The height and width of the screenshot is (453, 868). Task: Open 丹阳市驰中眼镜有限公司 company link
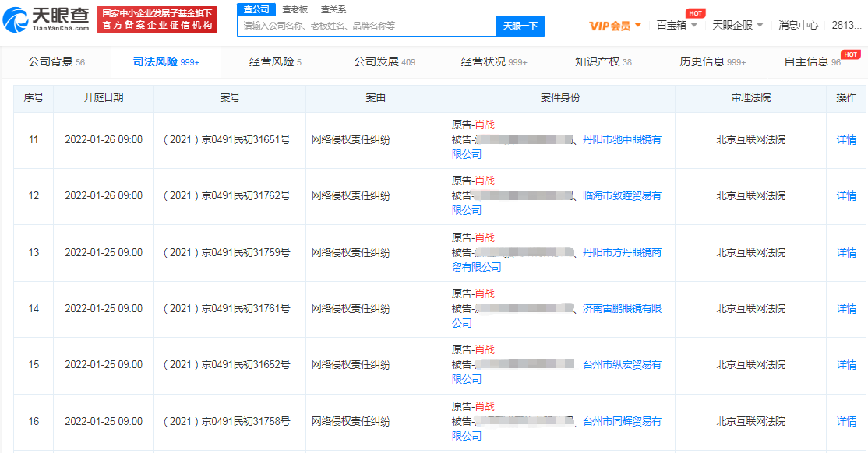pyautogui.click(x=622, y=140)
